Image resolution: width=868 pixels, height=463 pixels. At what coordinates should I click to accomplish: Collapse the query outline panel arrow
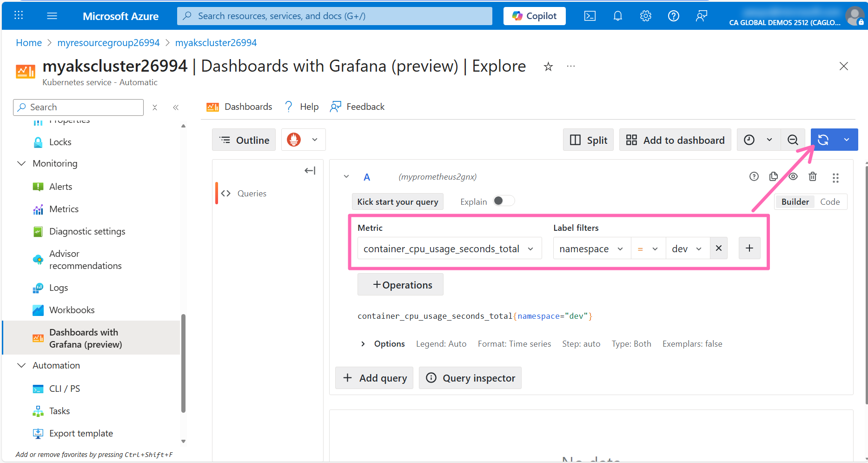(310, 171)
